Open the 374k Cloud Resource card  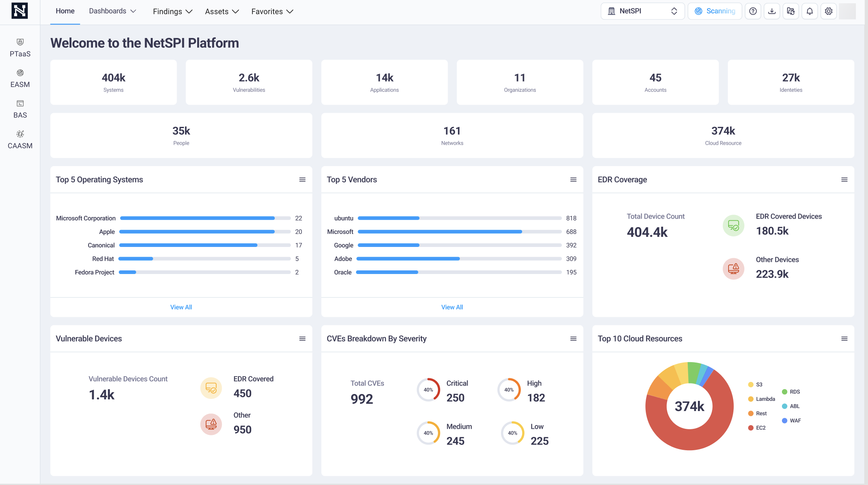pos(723,135)
